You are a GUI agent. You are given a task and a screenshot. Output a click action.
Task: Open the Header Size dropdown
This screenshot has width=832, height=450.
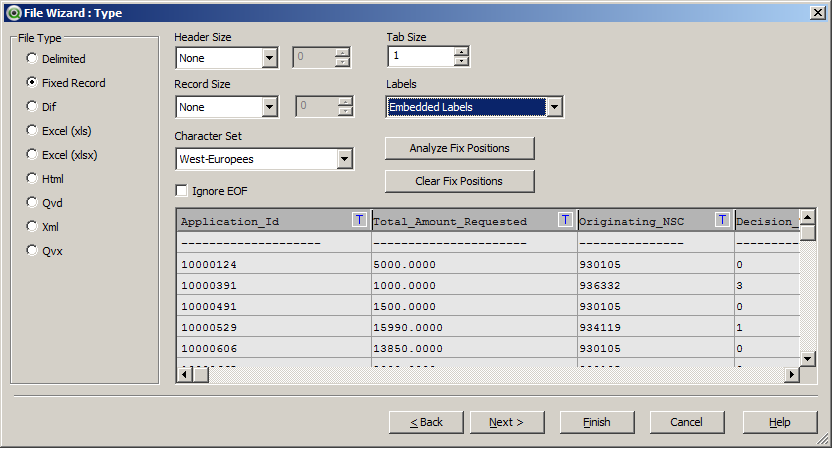(x=269, y=58)
